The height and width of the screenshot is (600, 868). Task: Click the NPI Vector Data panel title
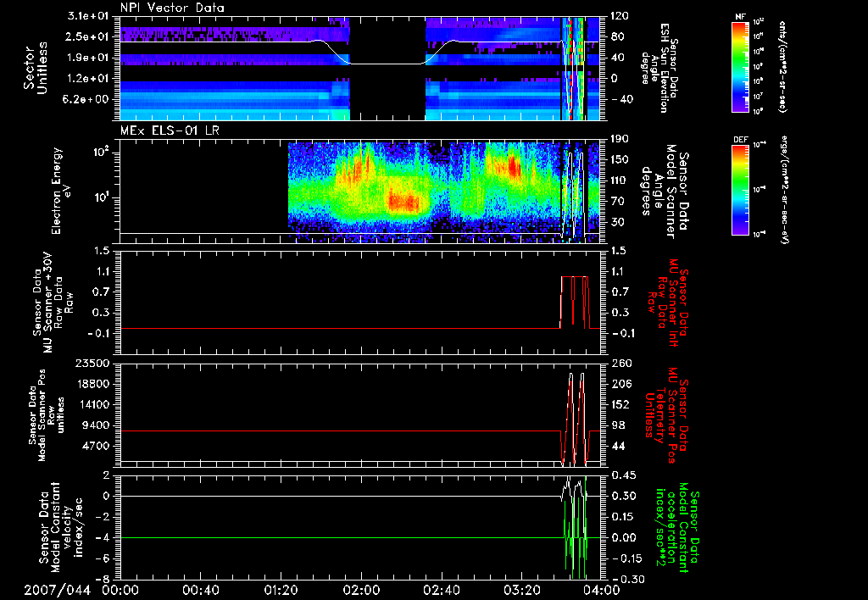pos(172,8)
